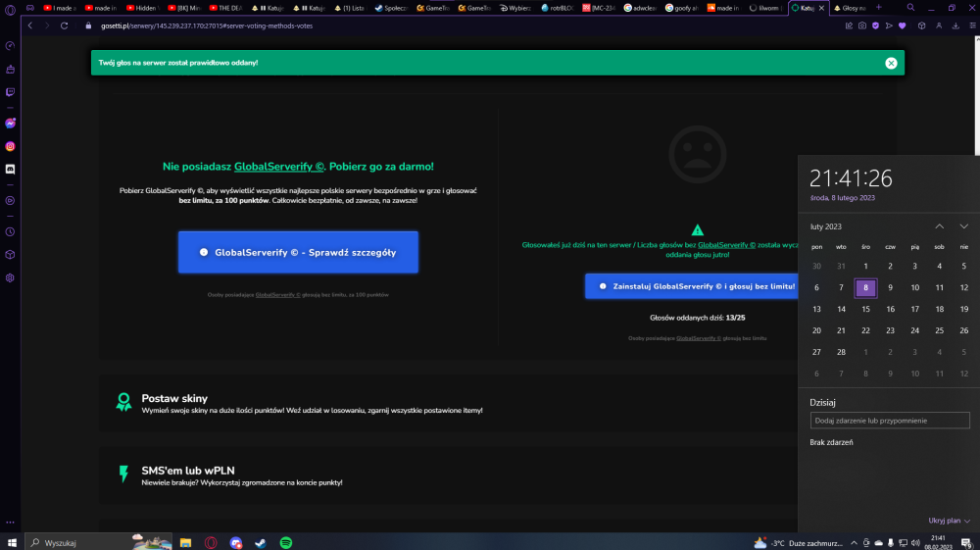Open weather widget showing -3°C

point(798,542)
